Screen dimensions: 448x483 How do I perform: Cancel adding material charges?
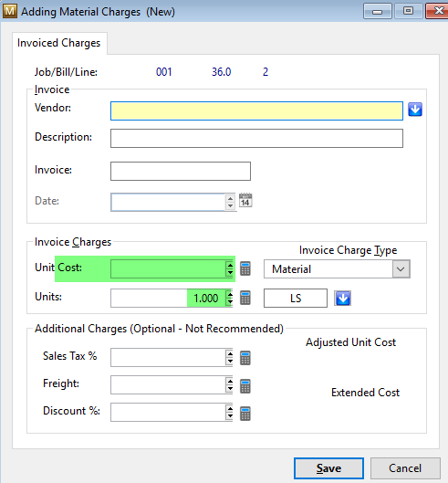tap(405, 467)
